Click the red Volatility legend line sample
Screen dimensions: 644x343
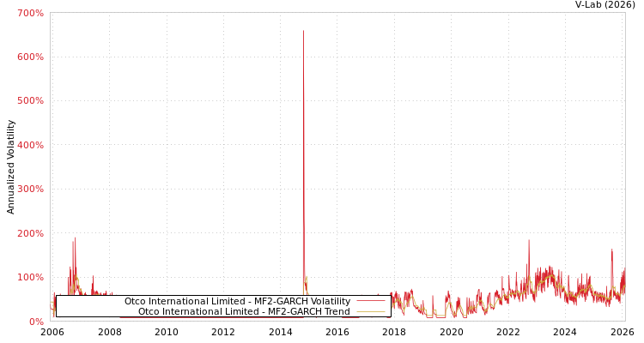[371, 301]
